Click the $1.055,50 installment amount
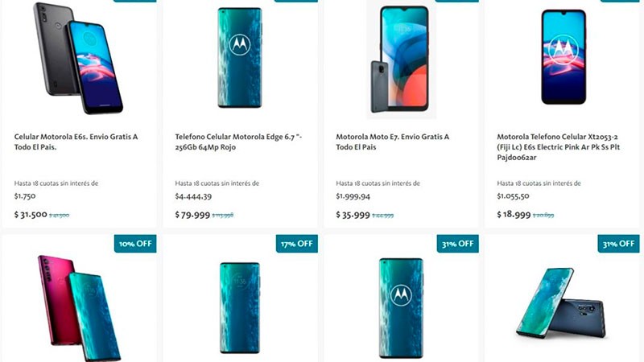Screen dimensions: 644x362 [514, 196]
